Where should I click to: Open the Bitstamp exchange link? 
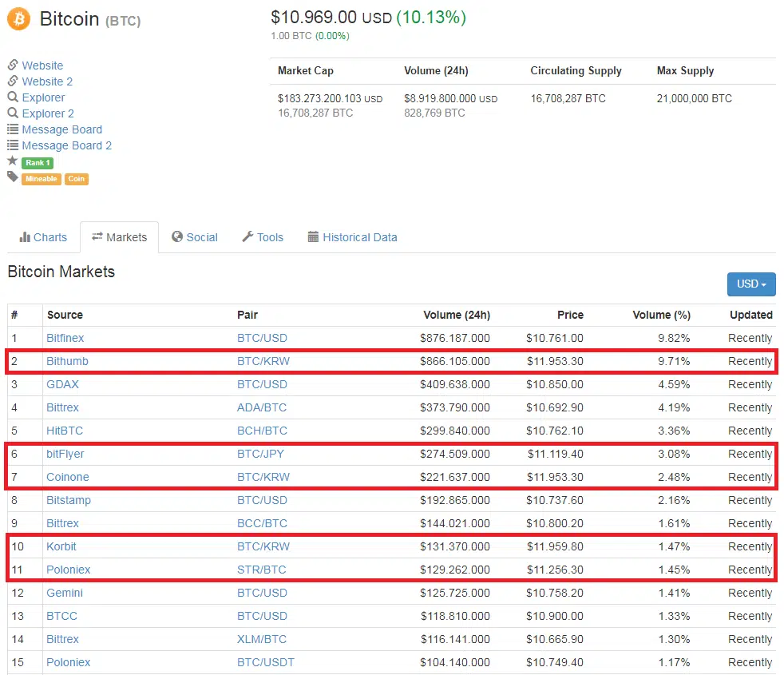(x=69, y=500)
